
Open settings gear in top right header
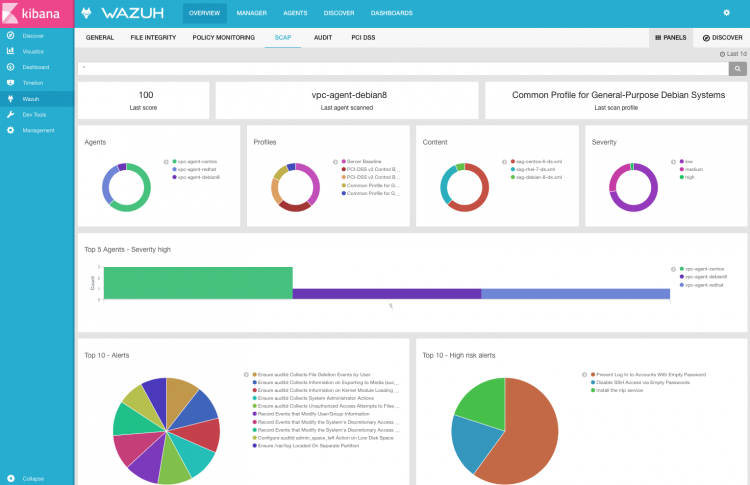[x=727, y=13]
